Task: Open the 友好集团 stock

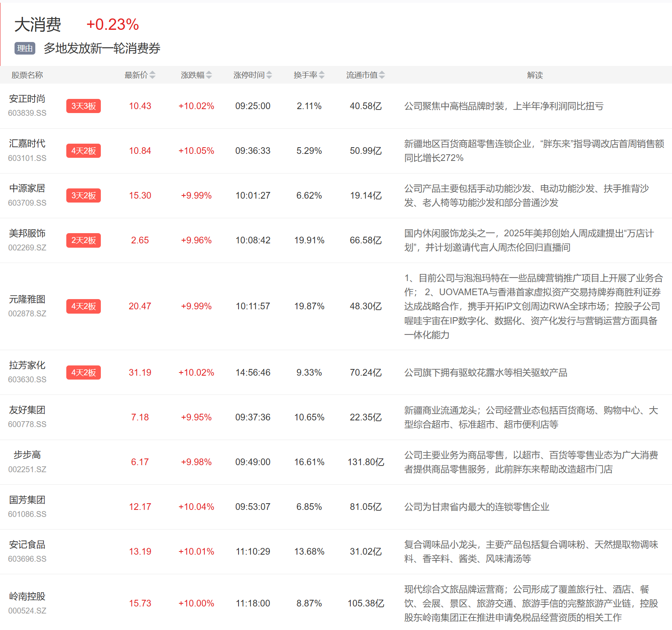Action: click(27, 410)
